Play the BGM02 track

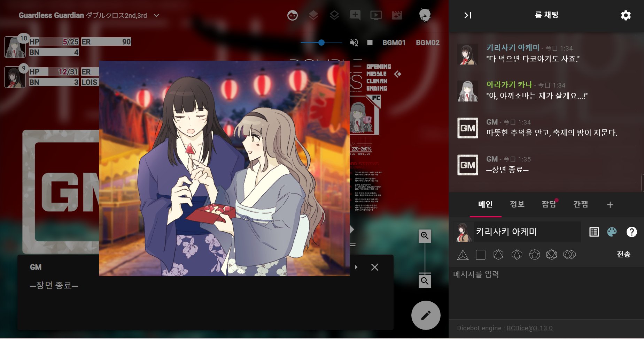(x=428, y=43)
